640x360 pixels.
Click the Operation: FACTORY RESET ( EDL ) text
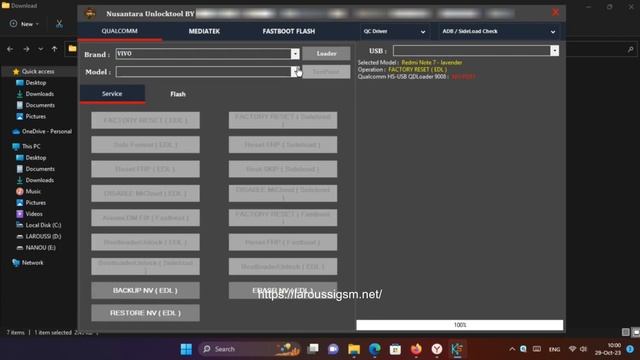[x=402, y=70]
